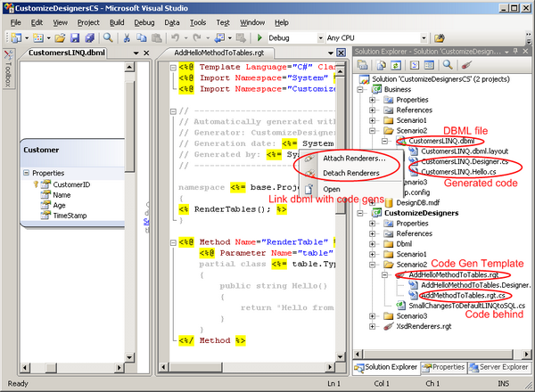Click the Properties icon in Solution Explorer toolbar

tap(362, 65)
